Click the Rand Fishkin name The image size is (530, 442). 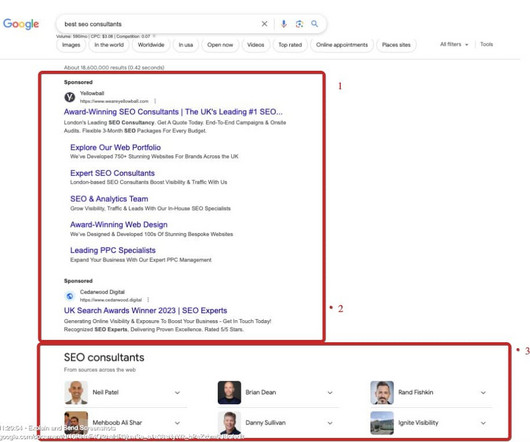tap(415, 392)
